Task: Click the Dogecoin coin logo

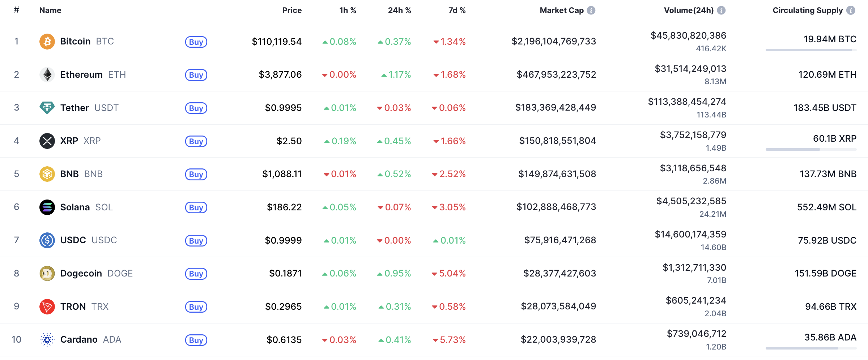Action: [47, 274]
